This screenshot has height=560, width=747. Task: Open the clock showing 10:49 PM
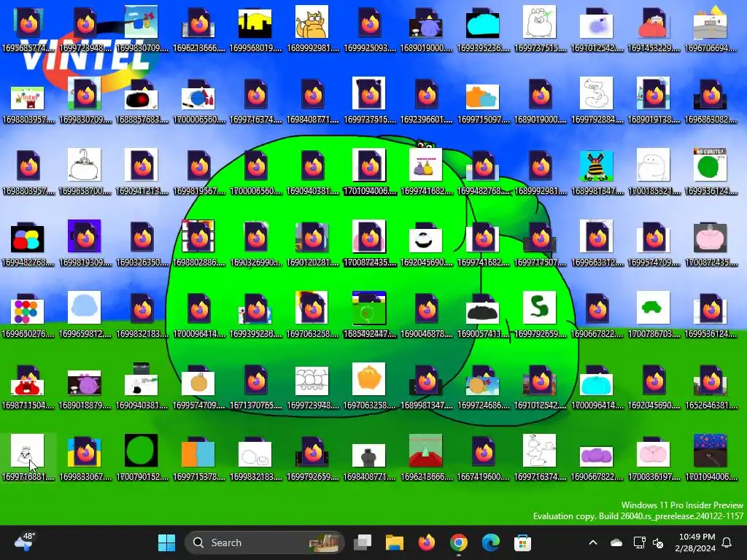(695, 542)
